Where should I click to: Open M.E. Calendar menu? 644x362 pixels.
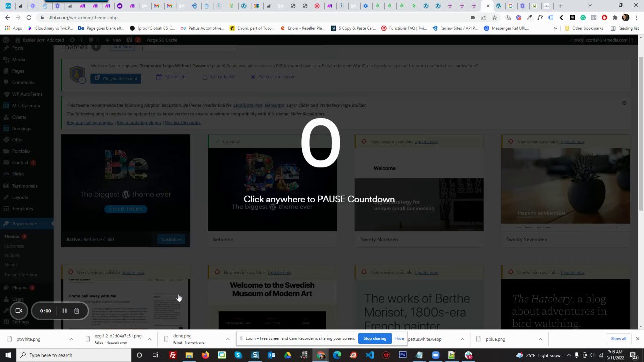27,106
